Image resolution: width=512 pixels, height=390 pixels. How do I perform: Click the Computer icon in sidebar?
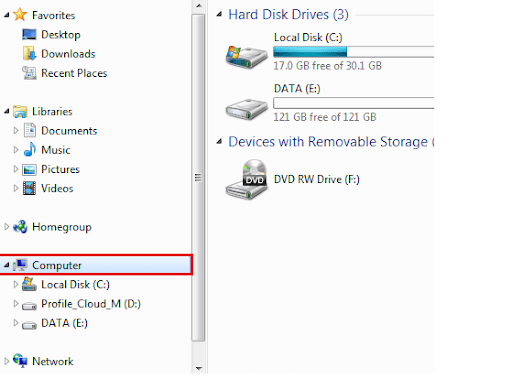click(20, 265)
